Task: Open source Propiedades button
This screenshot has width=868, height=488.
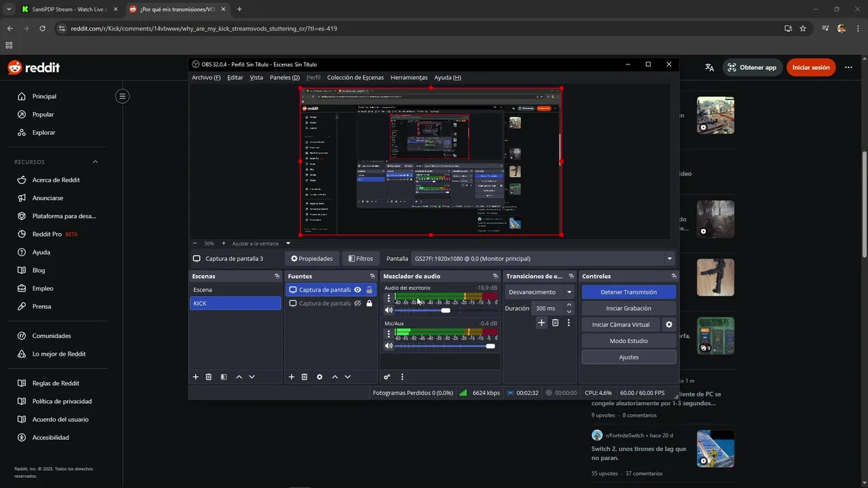Action: (312, 258)
